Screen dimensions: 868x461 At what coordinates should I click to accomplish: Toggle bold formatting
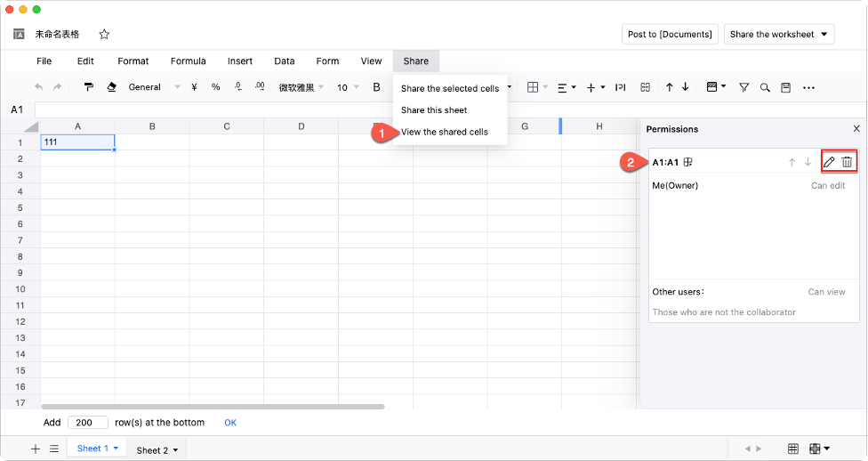[377, 87]
